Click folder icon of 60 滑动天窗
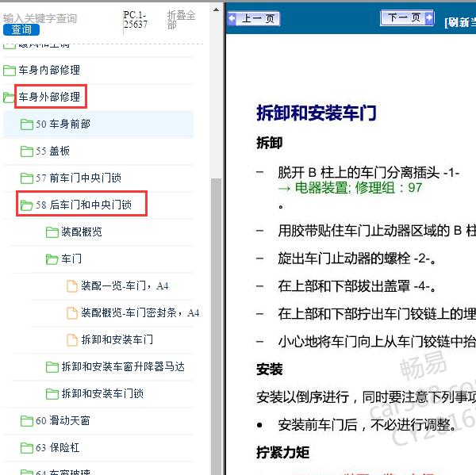476x475 pixels. 27,421
